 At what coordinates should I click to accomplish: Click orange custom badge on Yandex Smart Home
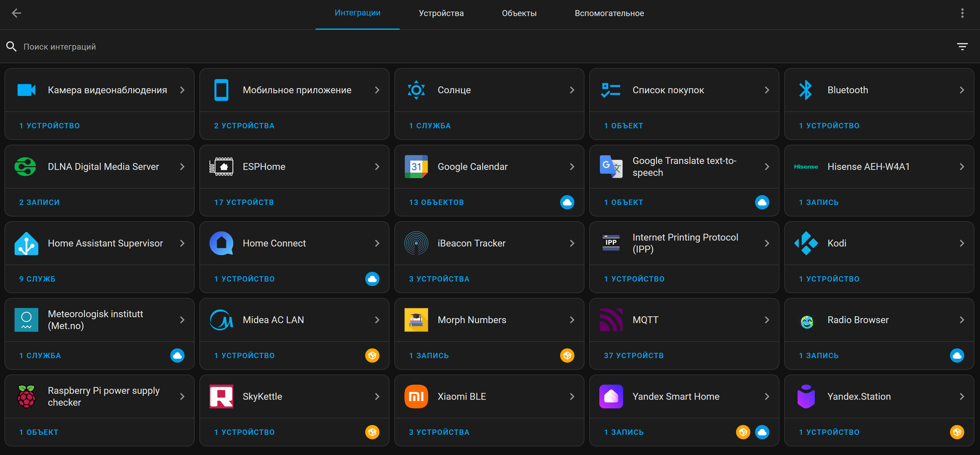(743, 432)
